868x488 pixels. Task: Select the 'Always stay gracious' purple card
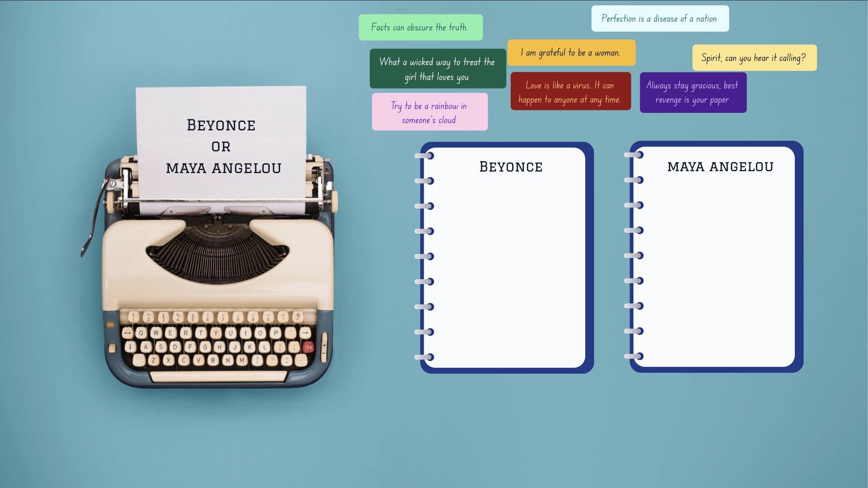click(693, 93)
